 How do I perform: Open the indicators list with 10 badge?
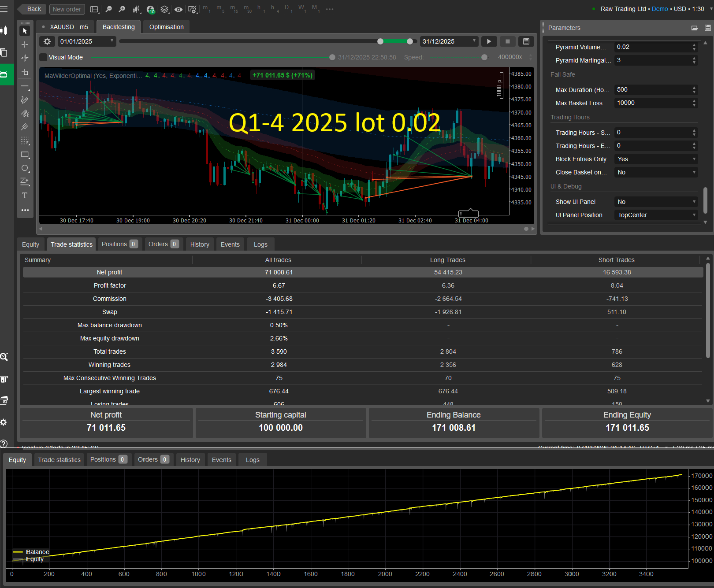click(x=150, y=9)
